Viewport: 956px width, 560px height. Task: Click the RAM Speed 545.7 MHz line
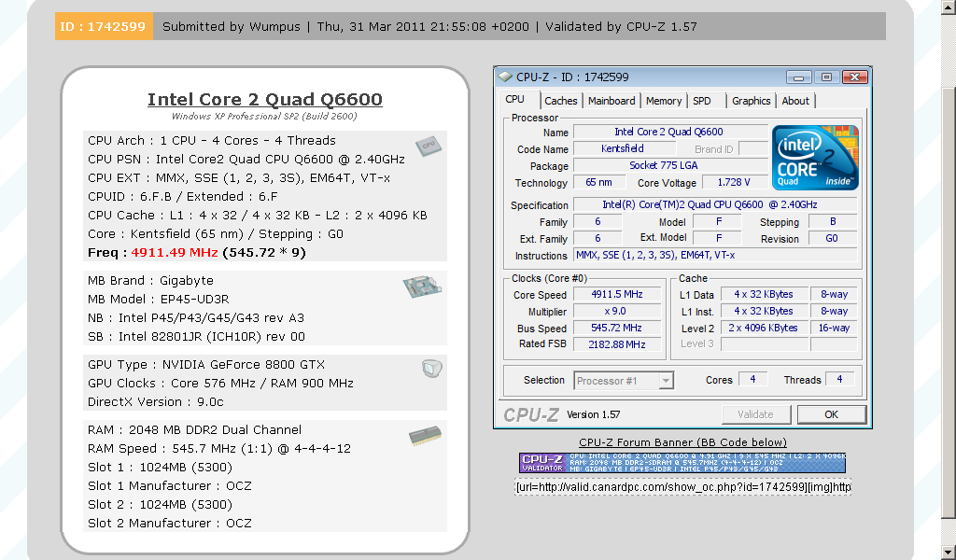[x=219, y=449]
